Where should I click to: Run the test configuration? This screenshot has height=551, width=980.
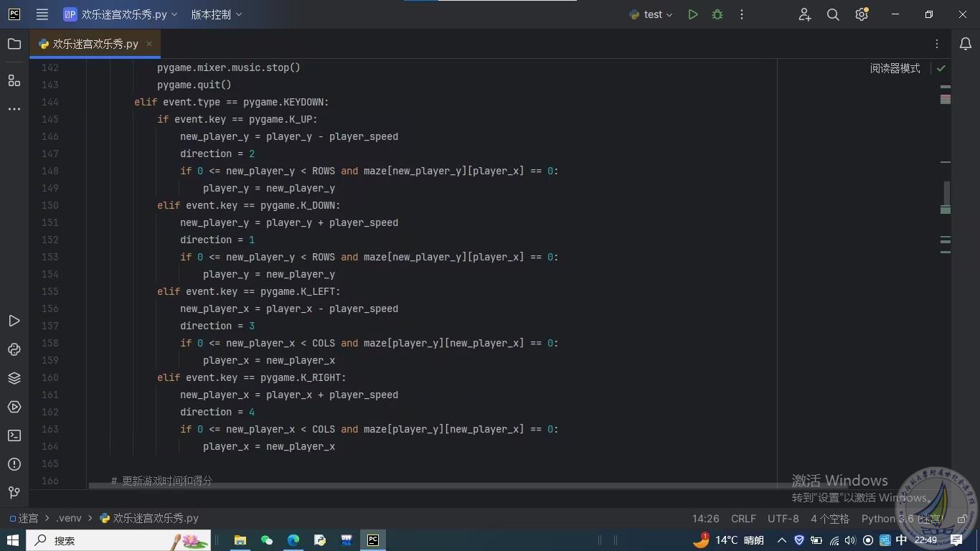[692, 14]
